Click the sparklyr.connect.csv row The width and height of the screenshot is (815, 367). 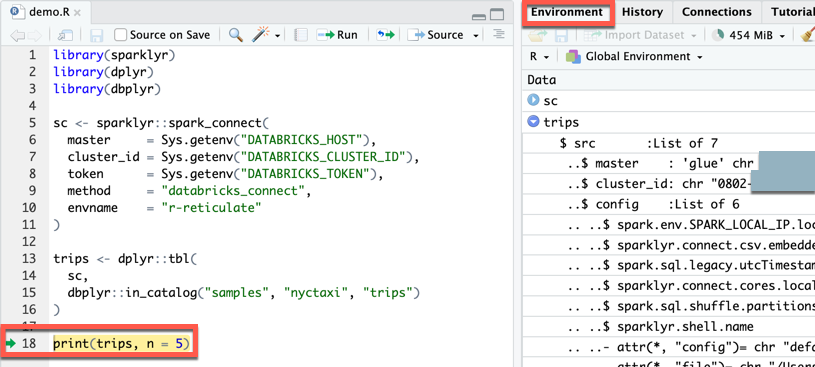tap(668, 245)
